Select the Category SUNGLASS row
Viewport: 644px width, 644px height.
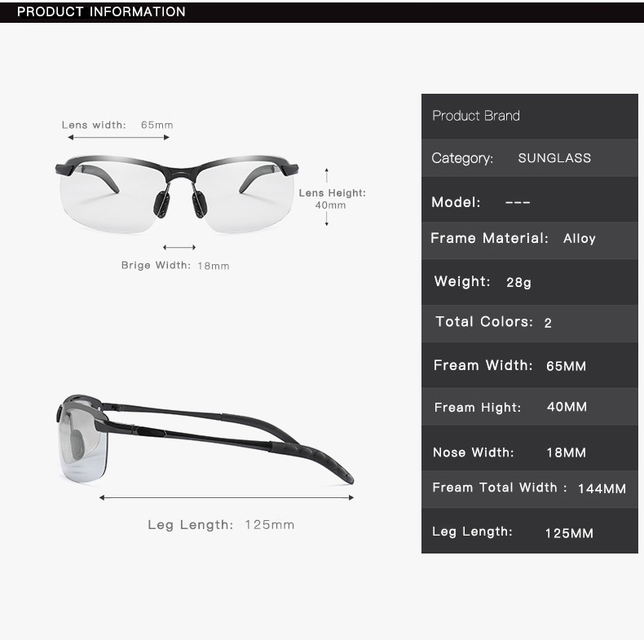(529, 158)
